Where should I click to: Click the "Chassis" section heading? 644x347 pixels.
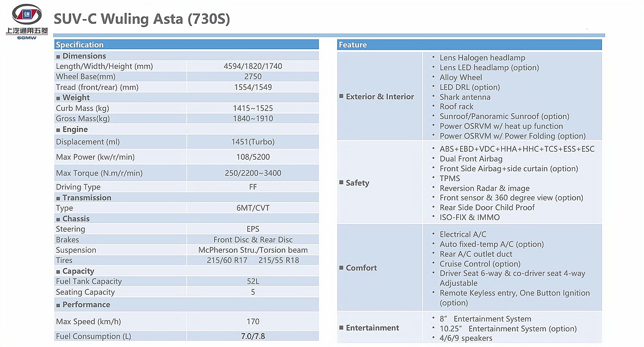pyautogui.click(x=76, y=219)
